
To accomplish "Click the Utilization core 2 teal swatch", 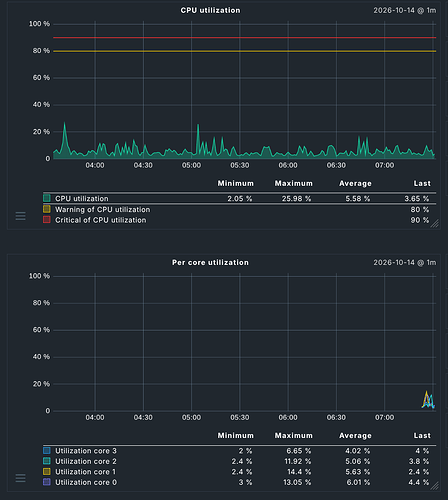I will pos(47,461).
